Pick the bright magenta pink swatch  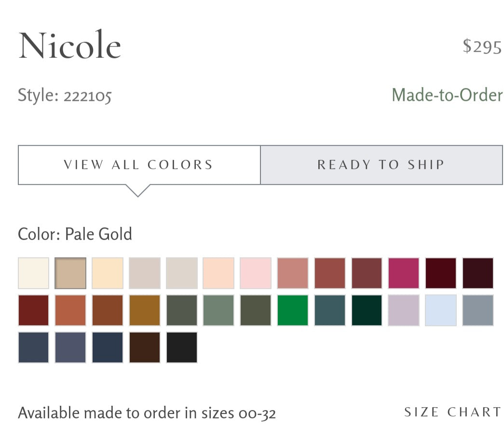[x=404, y=273]
